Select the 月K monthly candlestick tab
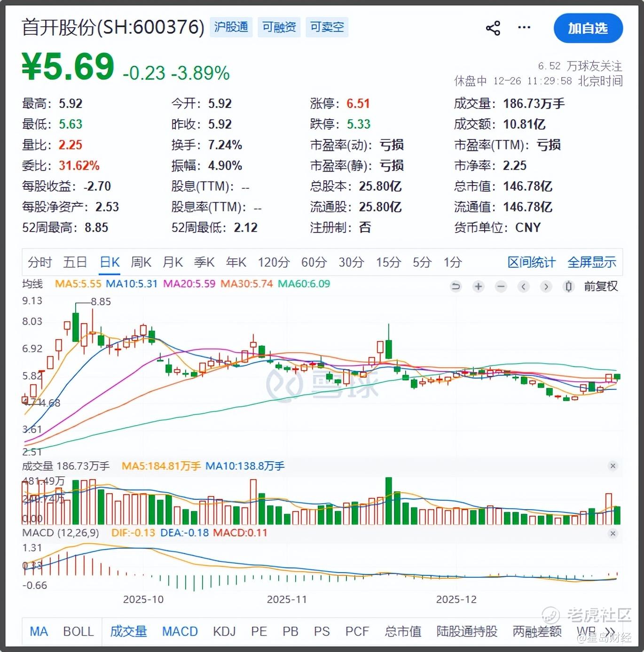Image resolution: width=644 pixels, height=652 pixels. (x=173, y=262)
